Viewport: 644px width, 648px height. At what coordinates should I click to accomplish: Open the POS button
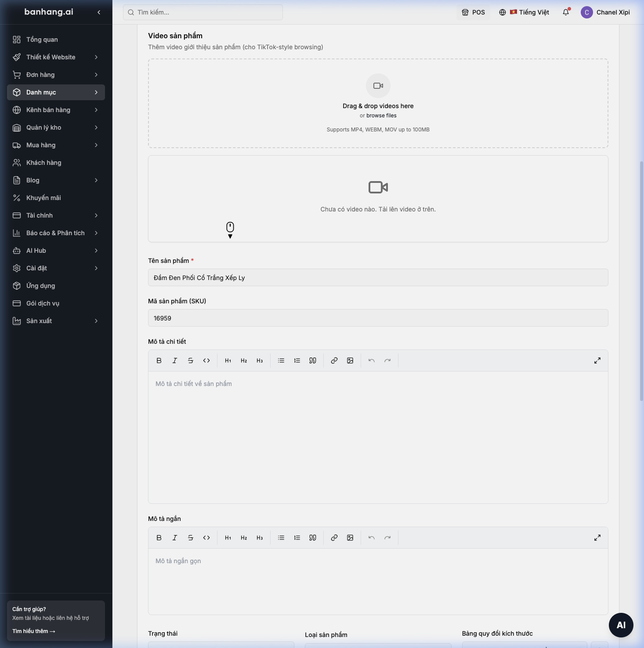(x=473, y=12)
